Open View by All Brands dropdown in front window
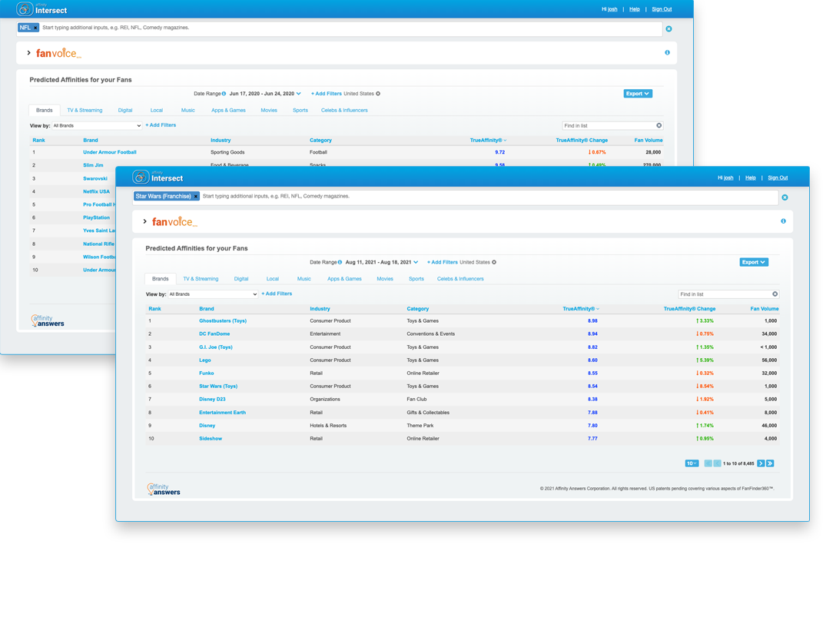This screenshot has height=644, width=836. 213,294
